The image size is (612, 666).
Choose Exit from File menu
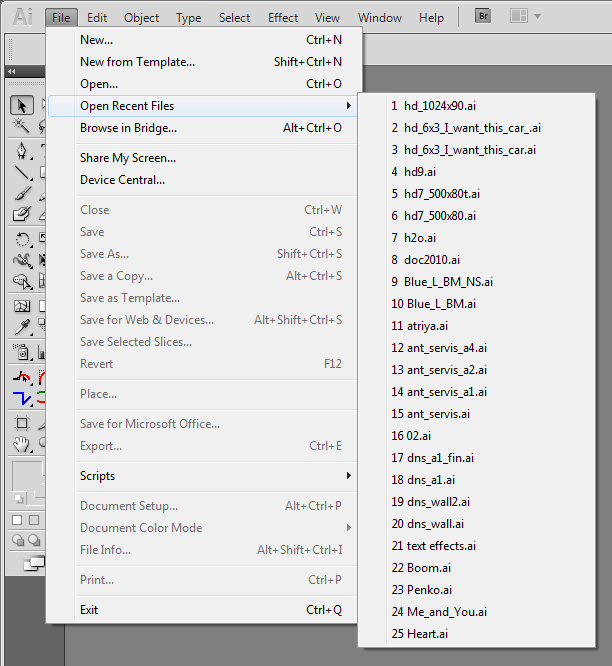(x=203, y=610)
